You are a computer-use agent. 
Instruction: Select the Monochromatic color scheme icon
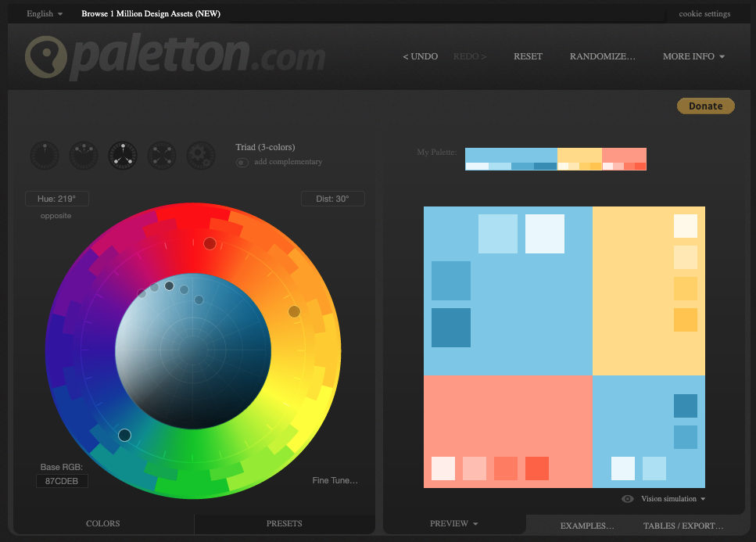tap(45, 156)
